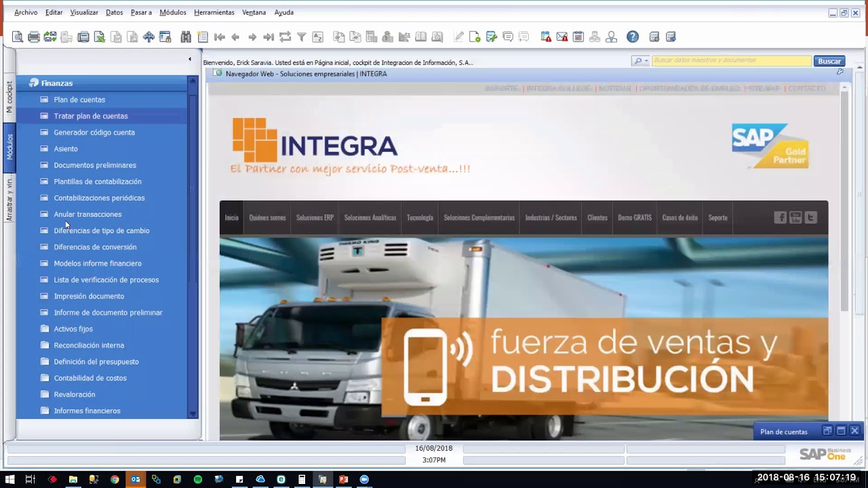Click the Lock Screen toolbar icon
Screen dimensions: 868x488
(x=165, y=37)
